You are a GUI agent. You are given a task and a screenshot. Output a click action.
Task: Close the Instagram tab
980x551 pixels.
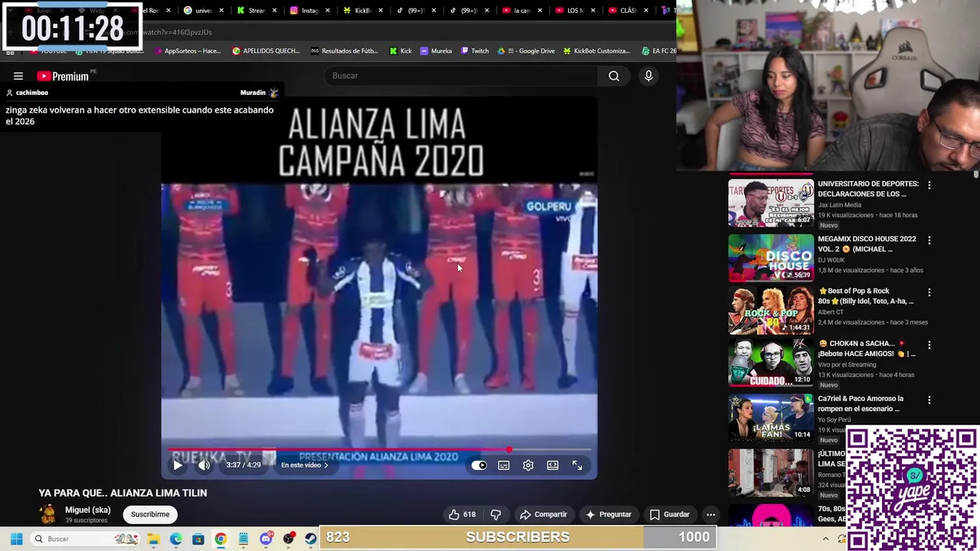pyautogui.click(x=328, y=11)
